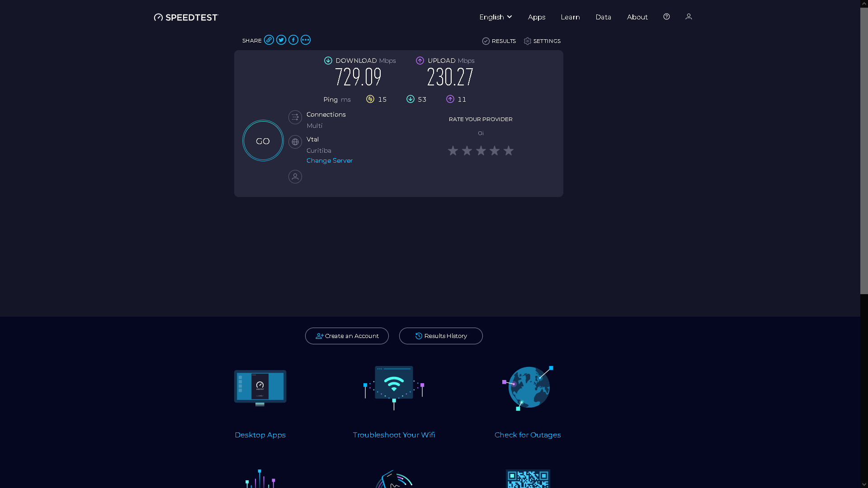The image size is (868, 488).
Task: Rate provider three stars
Action: tap(481, 150)
